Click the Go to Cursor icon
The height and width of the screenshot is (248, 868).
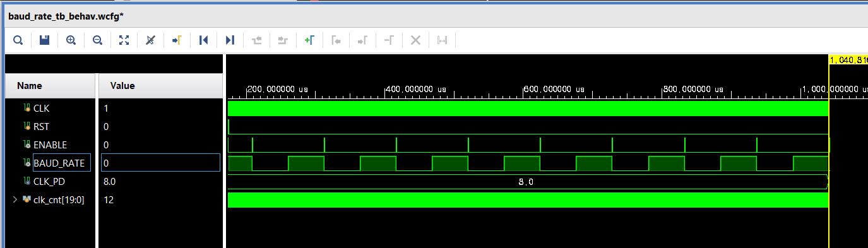(177, 40)
